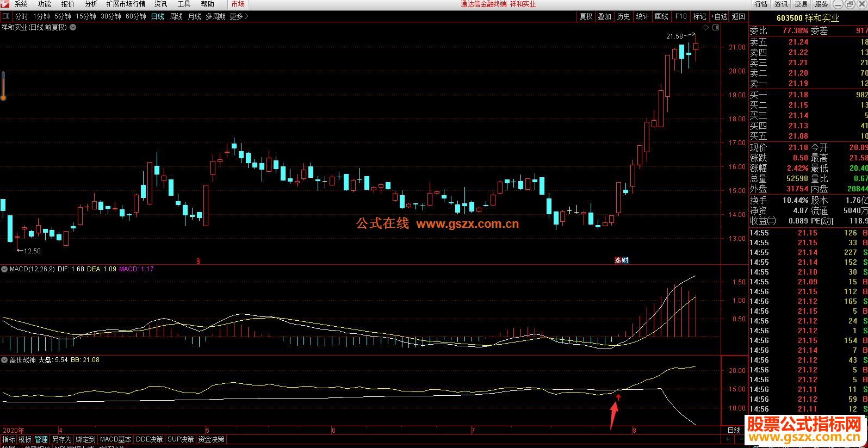
Task: Click the 叠加 toolbar button
Action: click(x=605, y=16)
